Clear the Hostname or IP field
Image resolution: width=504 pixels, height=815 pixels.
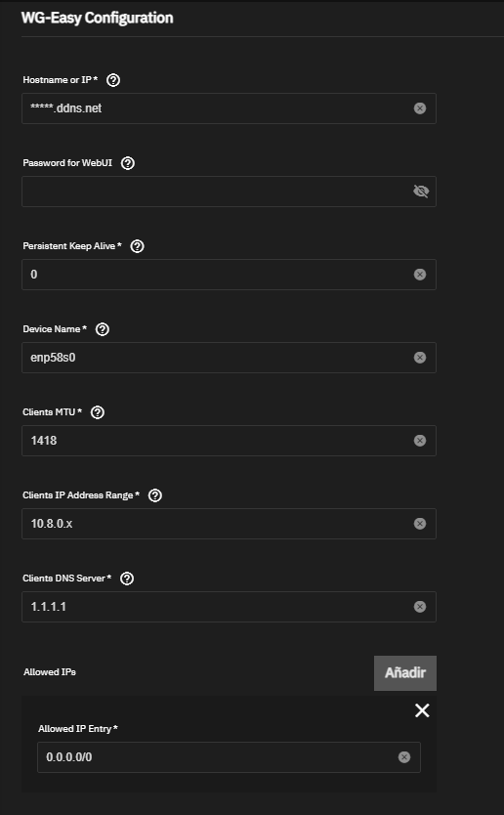[420, 108]
